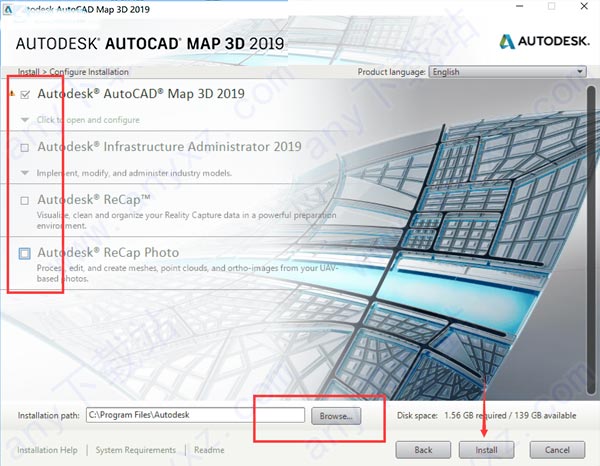This screenshot has height=466, width=600.
Task: Open the Installation Help link
Action: pos(47,450)
